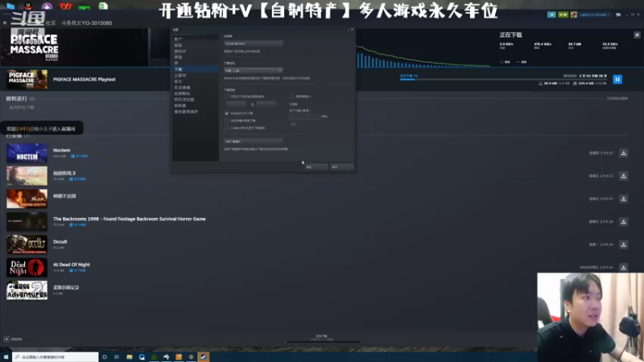Check display rates in bits per second

pyautogui.click(x=226, y=128)
